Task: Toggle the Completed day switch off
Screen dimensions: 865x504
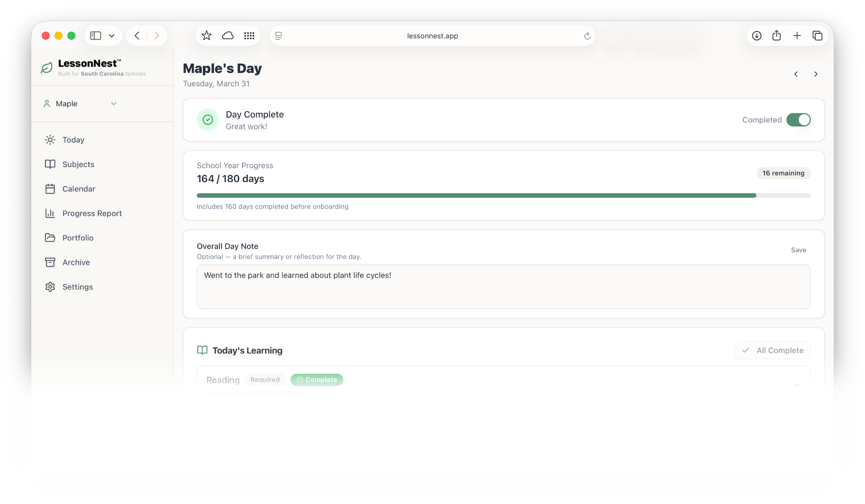Action: (x=798, y=120)
